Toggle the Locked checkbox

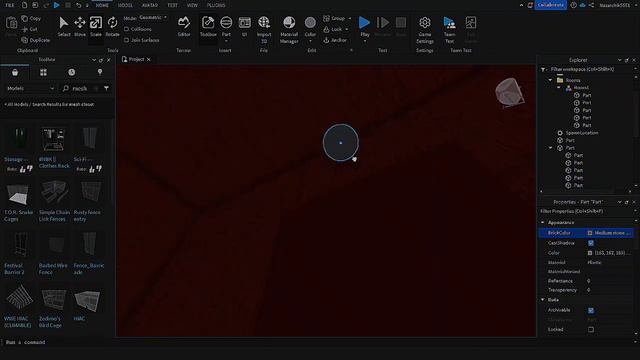[591, 329]
